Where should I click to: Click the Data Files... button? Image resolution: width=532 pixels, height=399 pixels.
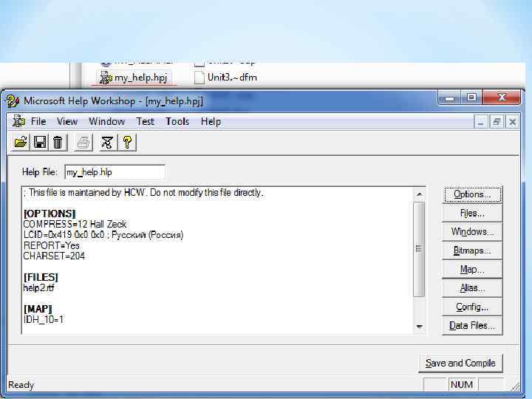pos(472,326)
